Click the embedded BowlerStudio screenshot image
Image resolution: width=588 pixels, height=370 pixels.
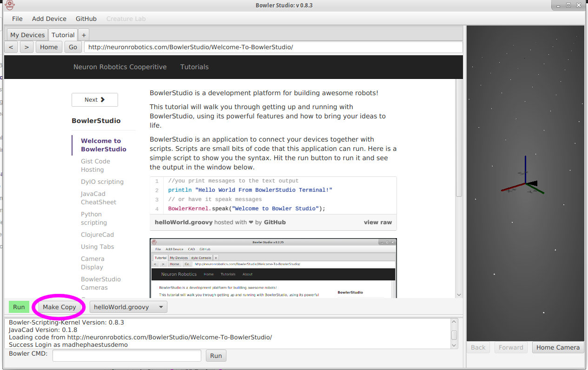point(273,268)
